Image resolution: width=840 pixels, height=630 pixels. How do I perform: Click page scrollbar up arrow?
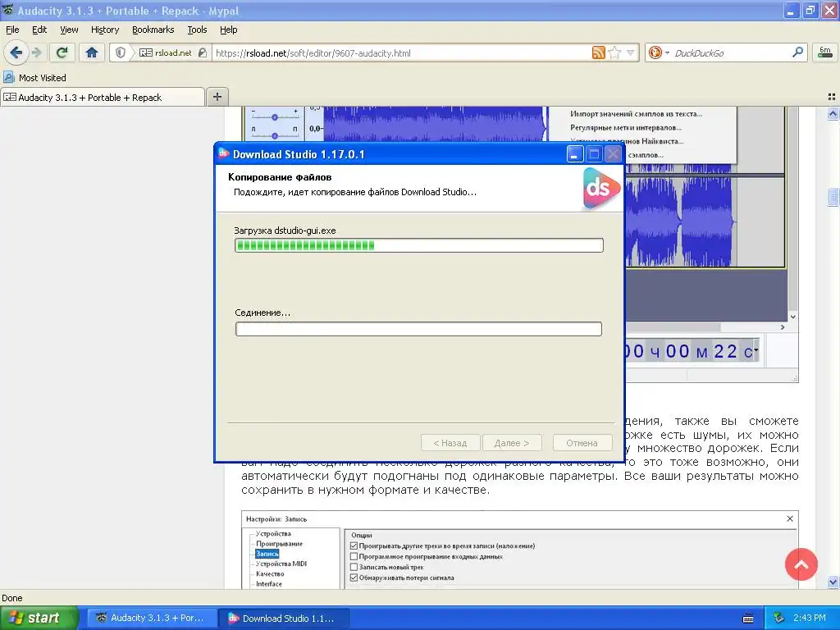[x=833, y=113]
